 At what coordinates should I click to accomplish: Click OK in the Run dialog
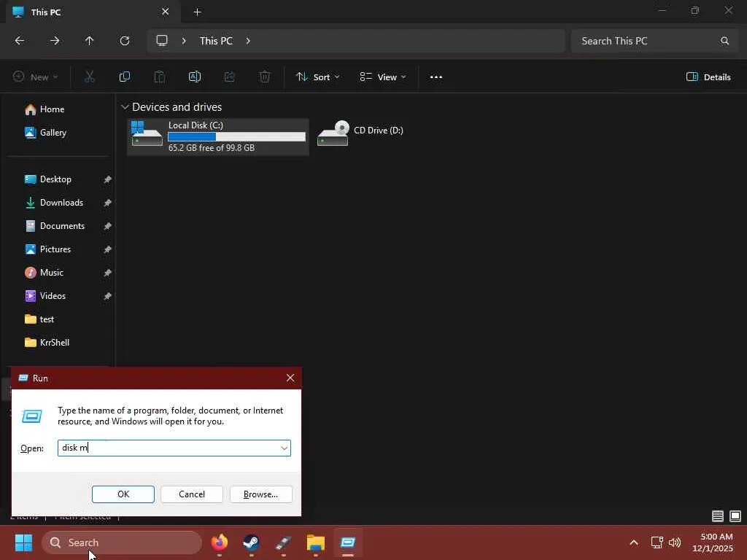123,494
